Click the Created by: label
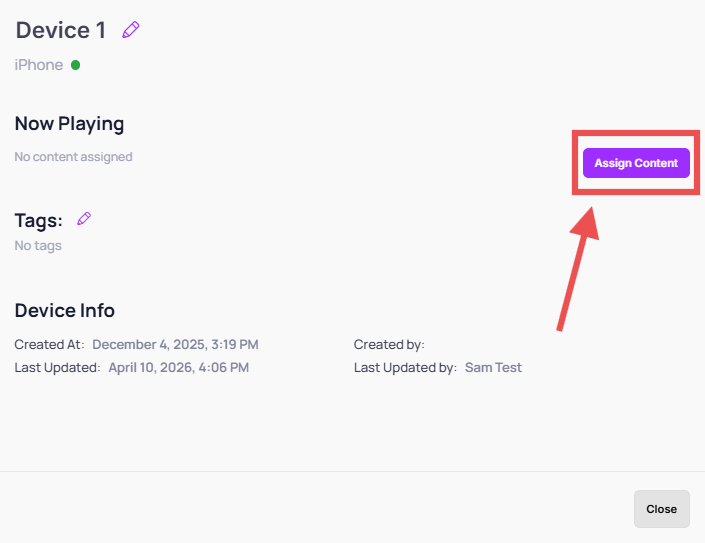Image resolution: width=705 pixels, height=543 pixels. 389,345
